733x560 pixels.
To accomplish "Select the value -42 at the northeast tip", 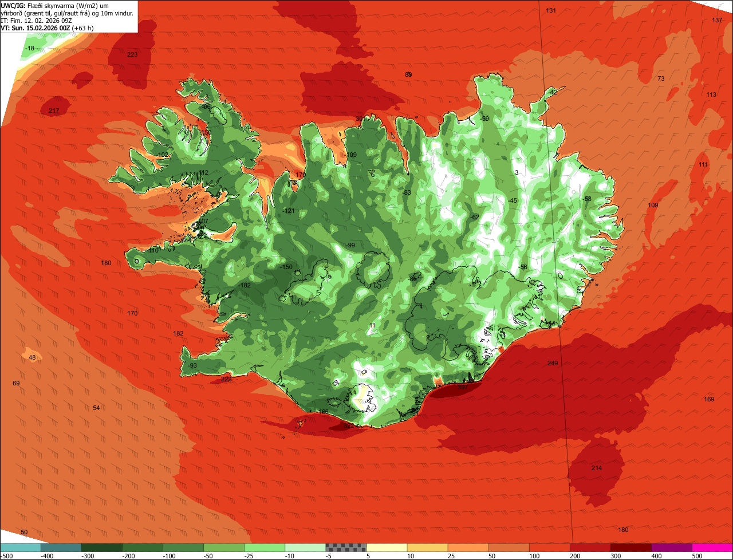I will 551,92.
